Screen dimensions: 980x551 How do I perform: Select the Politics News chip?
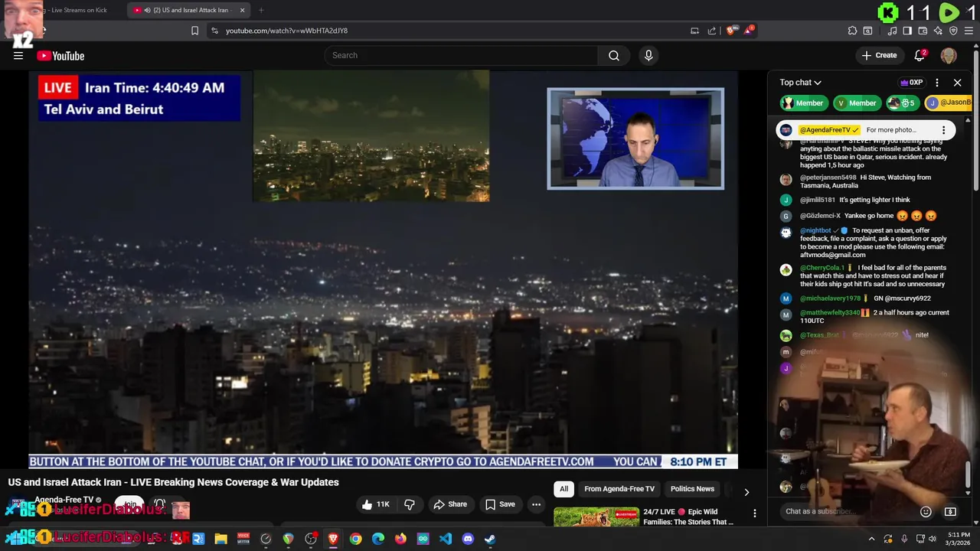[692, 489]
